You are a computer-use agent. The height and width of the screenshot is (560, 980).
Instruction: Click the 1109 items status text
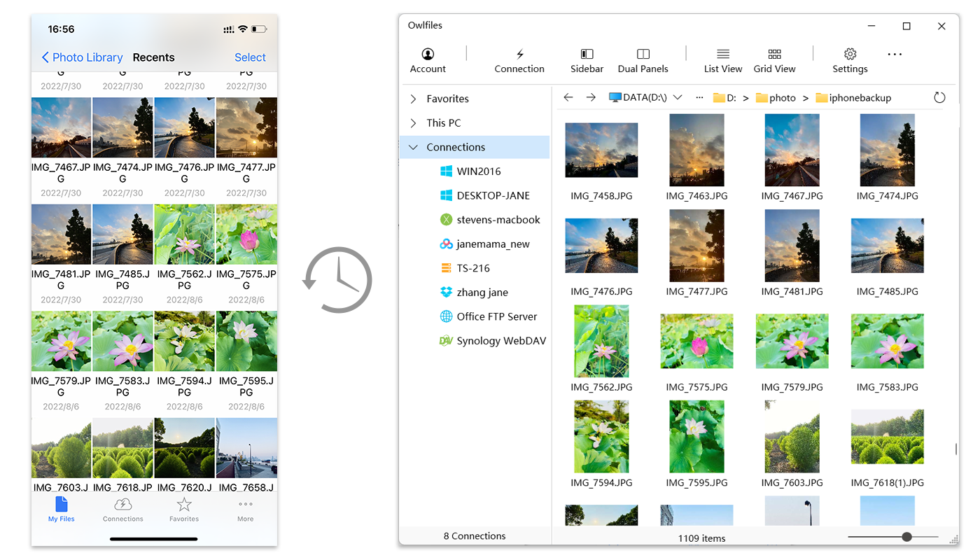(701, 538)
